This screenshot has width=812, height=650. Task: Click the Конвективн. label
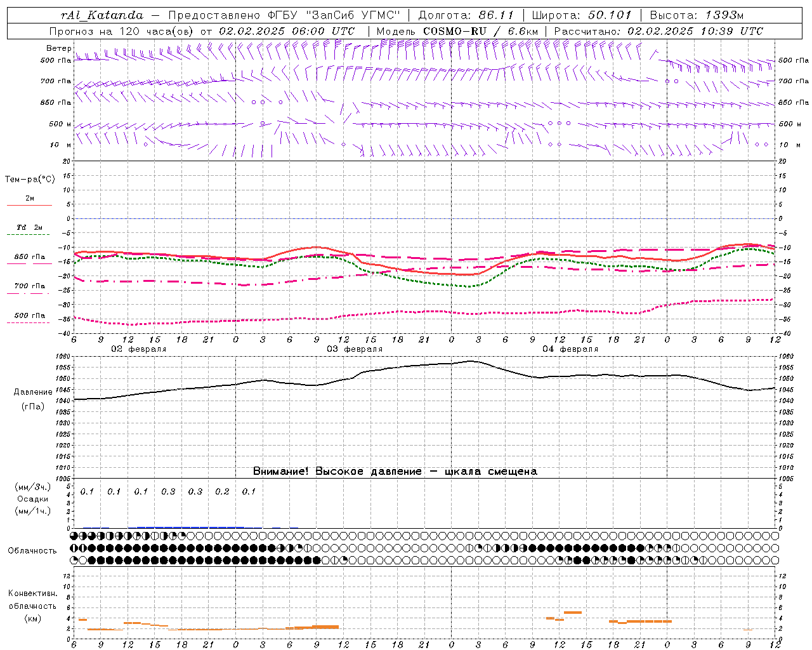pos(33,594)
